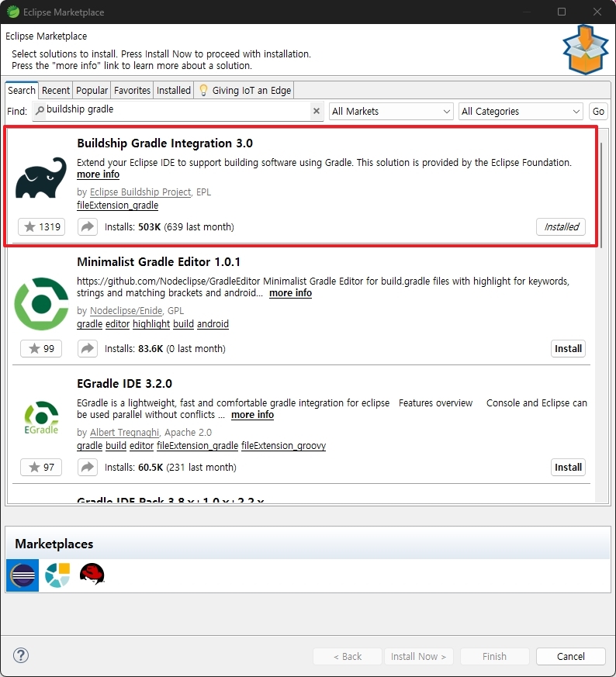
Task: Switch to the Installed tab
Action: 174,90
